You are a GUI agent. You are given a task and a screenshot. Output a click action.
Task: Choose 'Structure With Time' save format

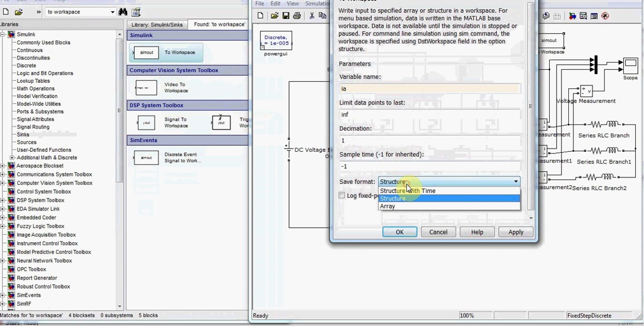pos(449,191)
